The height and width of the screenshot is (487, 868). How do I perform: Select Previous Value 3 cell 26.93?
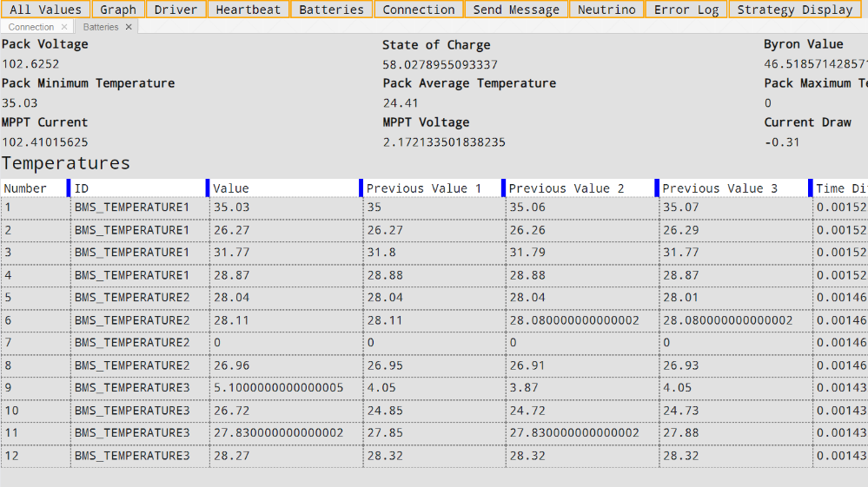736,365
